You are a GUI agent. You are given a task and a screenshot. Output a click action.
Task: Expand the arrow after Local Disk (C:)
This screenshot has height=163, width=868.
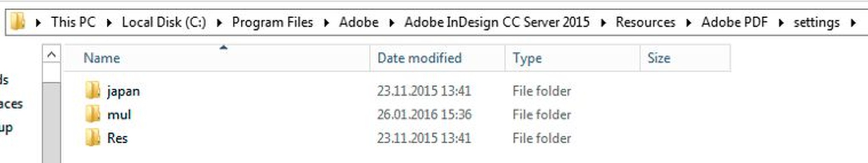(x=219, y=22)
